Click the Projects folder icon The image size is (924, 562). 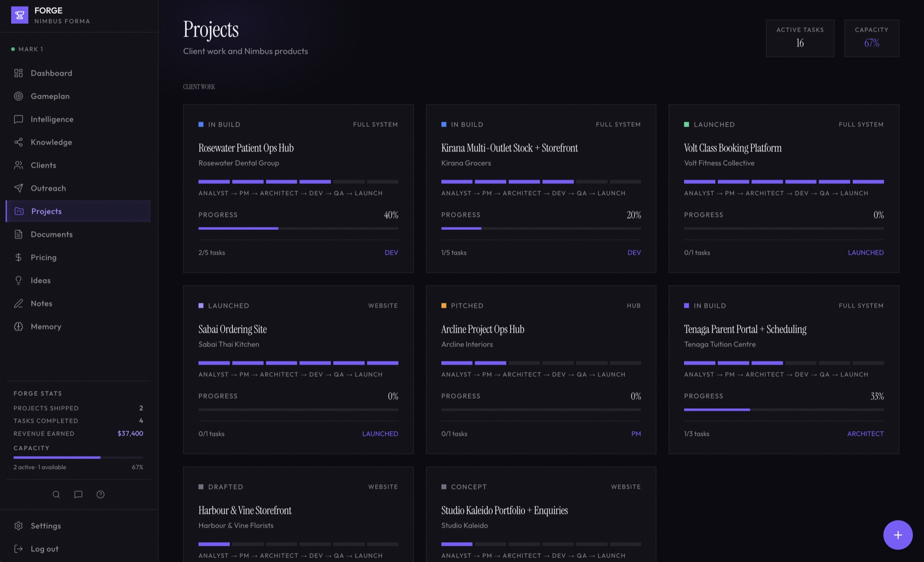click(19, 211)
